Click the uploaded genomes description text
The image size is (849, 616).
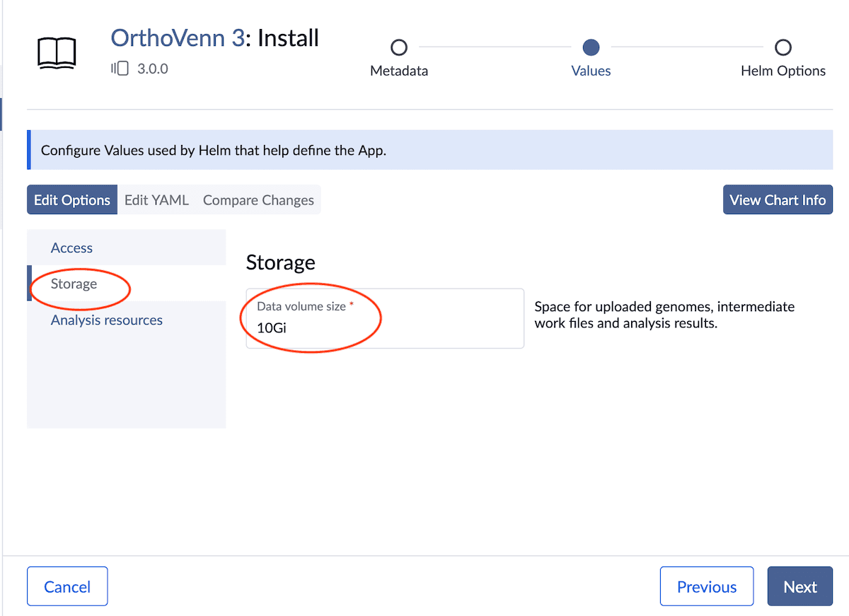[664, 315]
